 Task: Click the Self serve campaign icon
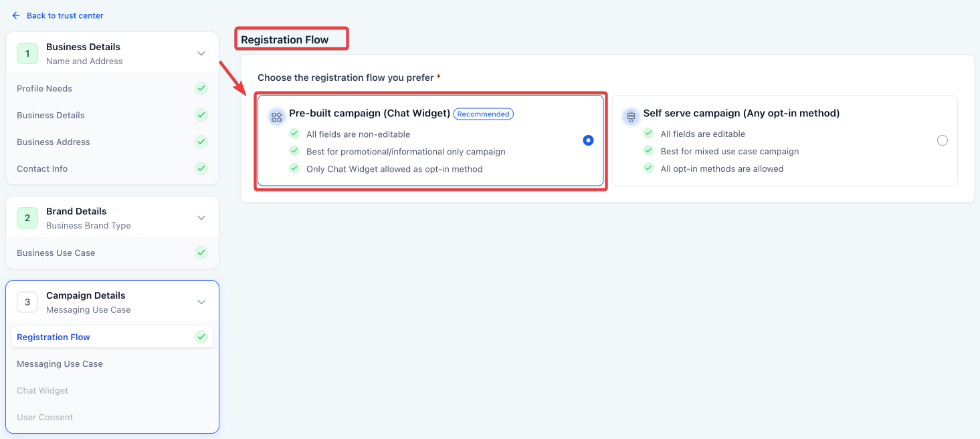click(630, 117)
